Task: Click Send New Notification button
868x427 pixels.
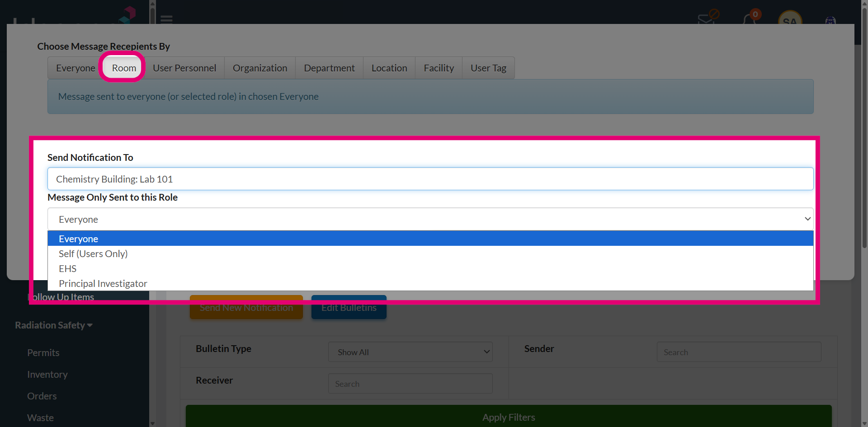Action: coord(246,308)
